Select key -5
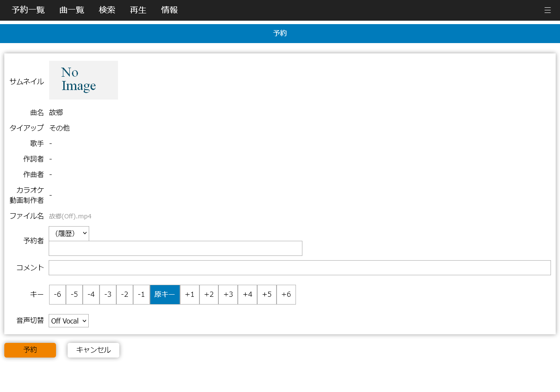 click(x=74, y=295)
